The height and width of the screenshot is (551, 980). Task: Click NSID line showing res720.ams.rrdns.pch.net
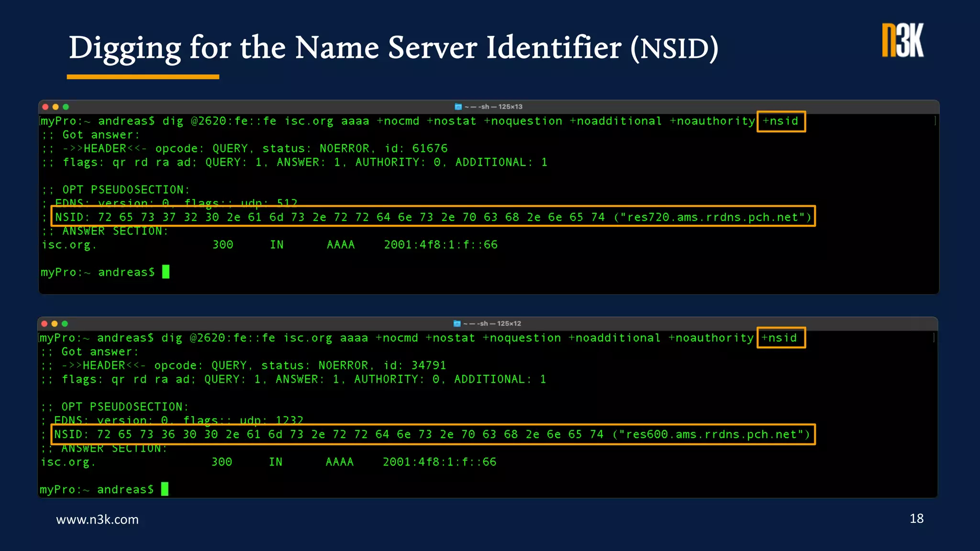click(x=433, y=217)
